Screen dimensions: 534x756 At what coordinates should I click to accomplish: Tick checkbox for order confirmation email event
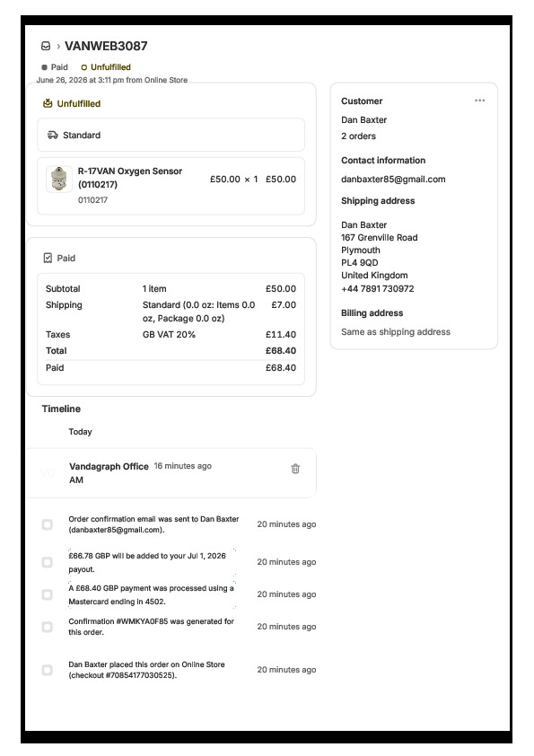48,524
